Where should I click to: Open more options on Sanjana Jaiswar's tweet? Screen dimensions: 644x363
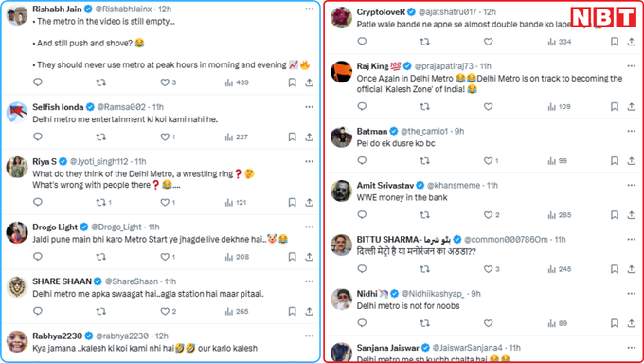point(632,348)
